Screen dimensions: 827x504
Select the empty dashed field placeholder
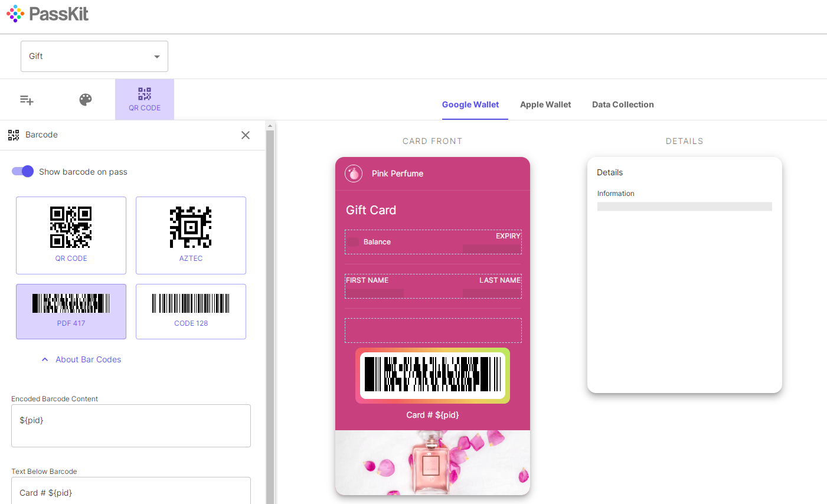(433, 330)
